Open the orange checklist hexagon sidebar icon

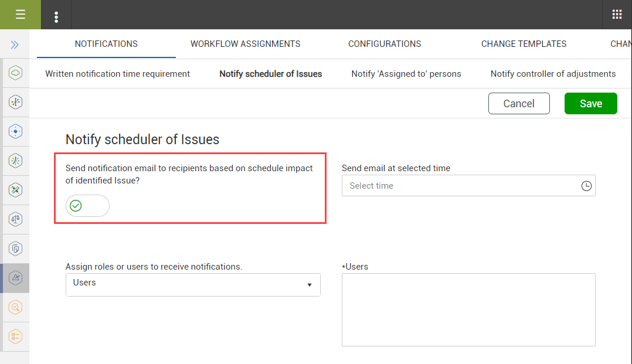(x=15, y=336)
